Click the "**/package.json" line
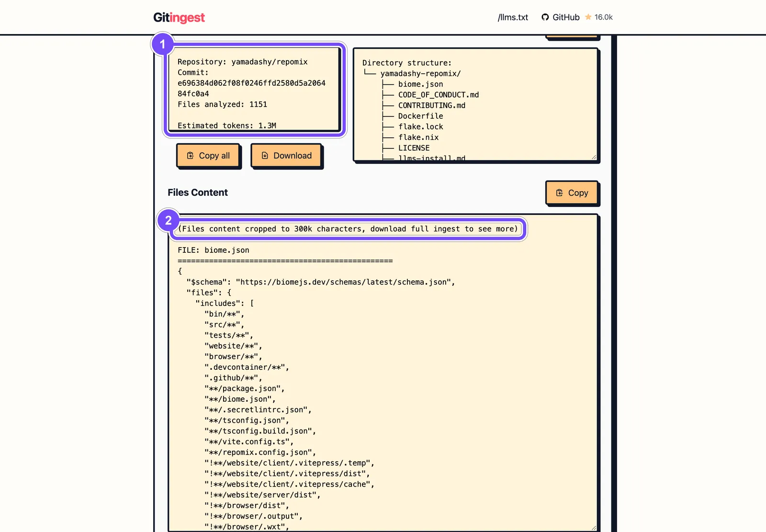This screenshot has width=766, height=532. (245, 388)
